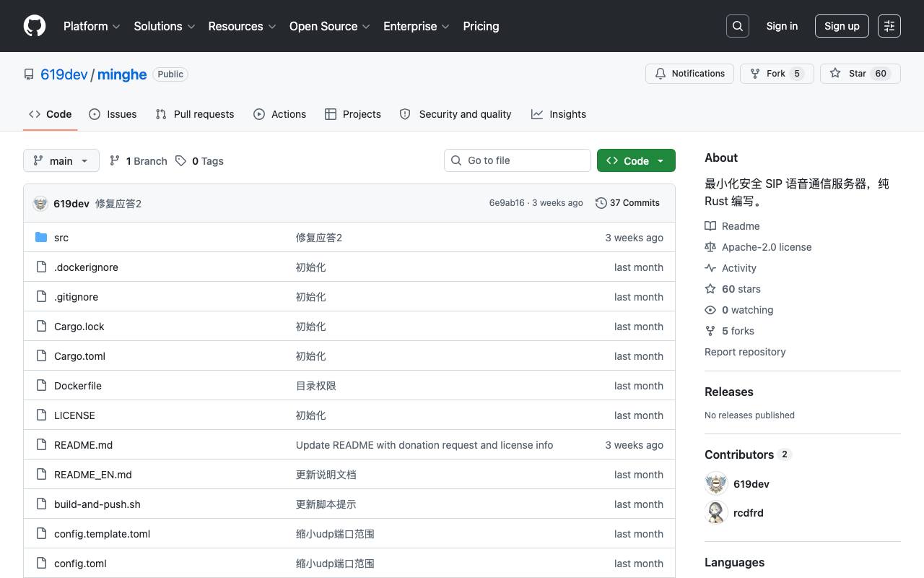
Task: Open the main branch selector dropdown
Action: pos(61,160)
